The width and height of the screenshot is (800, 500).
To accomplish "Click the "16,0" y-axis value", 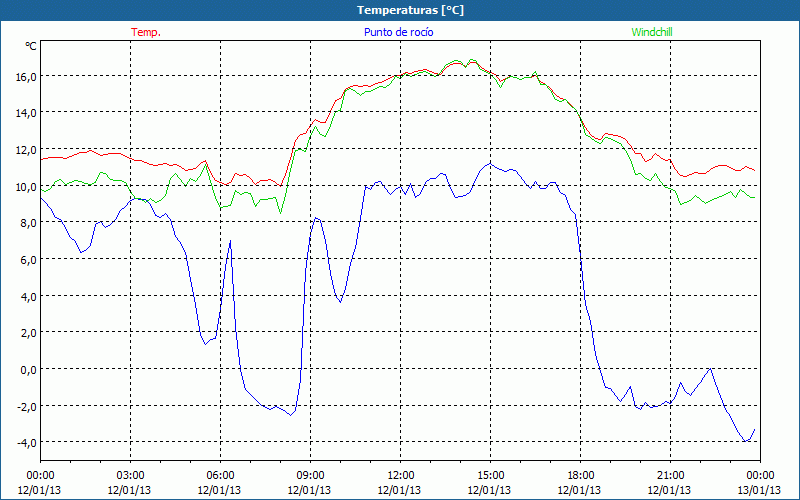I will [26, 76].
